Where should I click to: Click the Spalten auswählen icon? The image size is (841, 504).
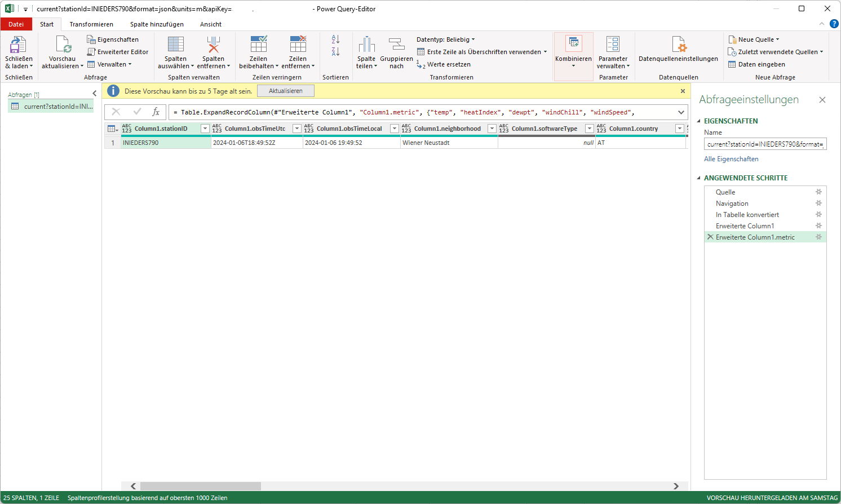[175, 45]
